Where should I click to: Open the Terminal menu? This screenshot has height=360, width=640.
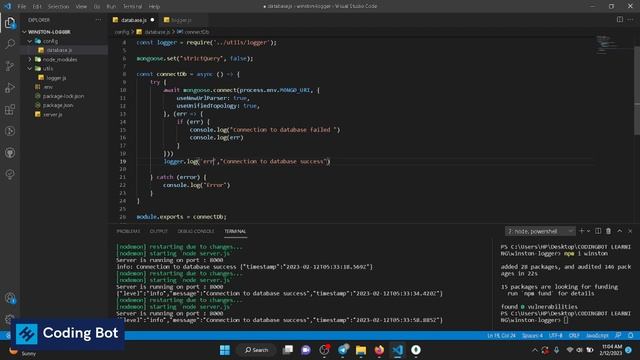(x=133, y=7)
